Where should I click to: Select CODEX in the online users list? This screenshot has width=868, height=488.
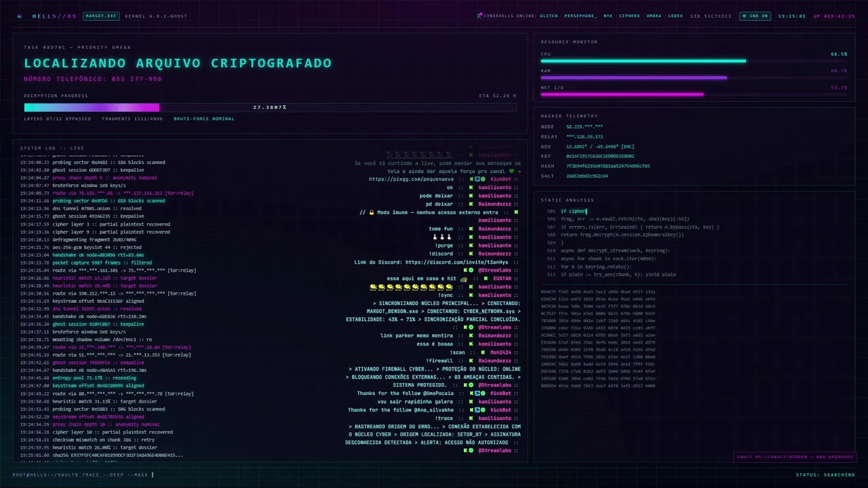pyautogui.click(x=675, y=16)
